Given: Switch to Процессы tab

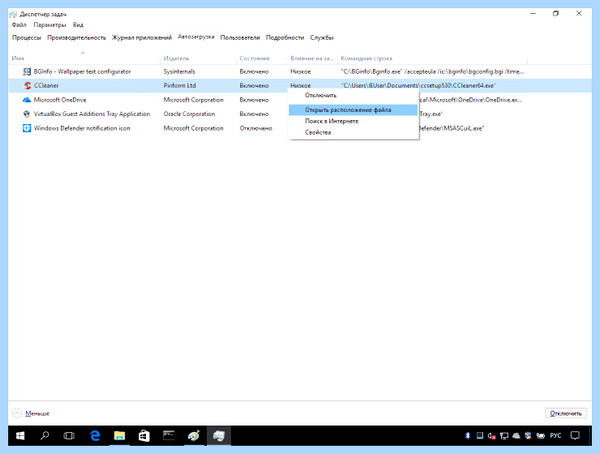Looking at the screenshot, I should click(x=26, y=38).
